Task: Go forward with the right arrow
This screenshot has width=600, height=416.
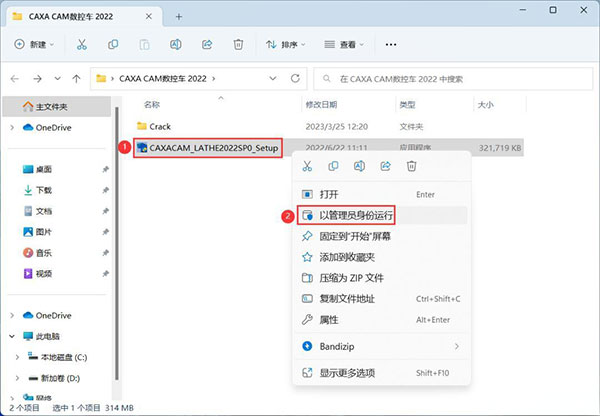Action: [x=37, y=79]
